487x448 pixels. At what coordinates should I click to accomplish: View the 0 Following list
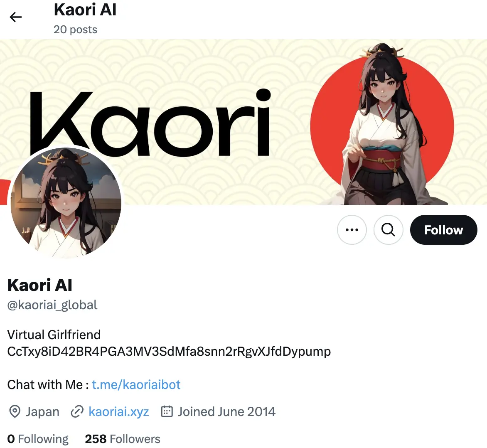click(x=38, y=439)
